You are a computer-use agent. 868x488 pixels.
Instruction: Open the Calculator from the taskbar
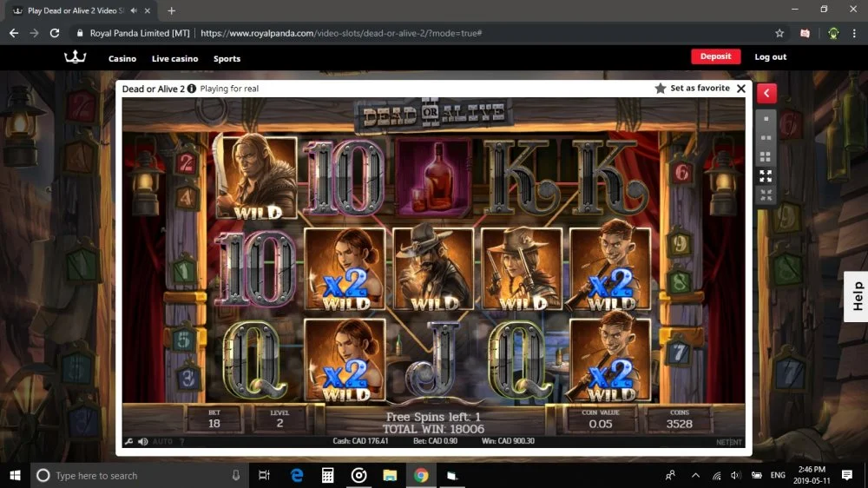tap(328, 475)
